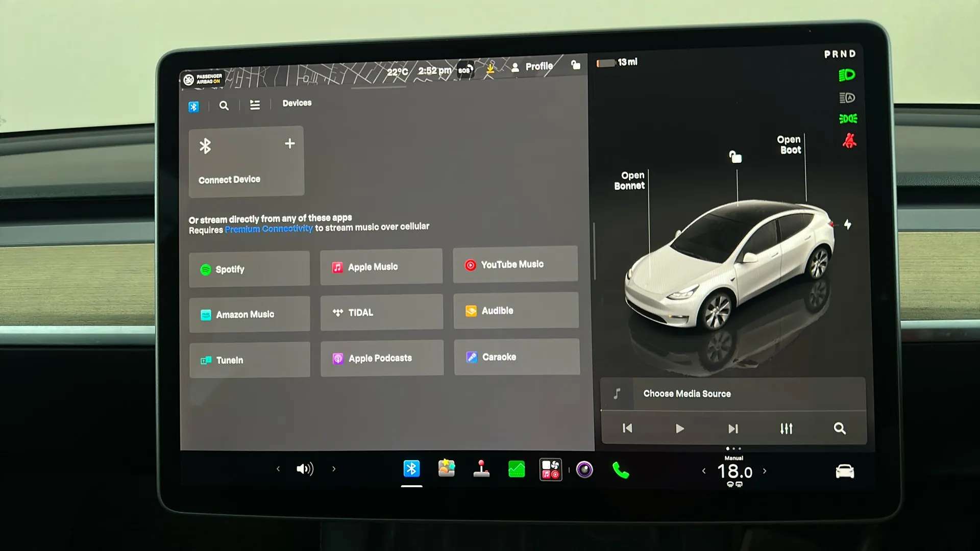Open the green energy chart app
980x551 pixels.
coord(517,469)
